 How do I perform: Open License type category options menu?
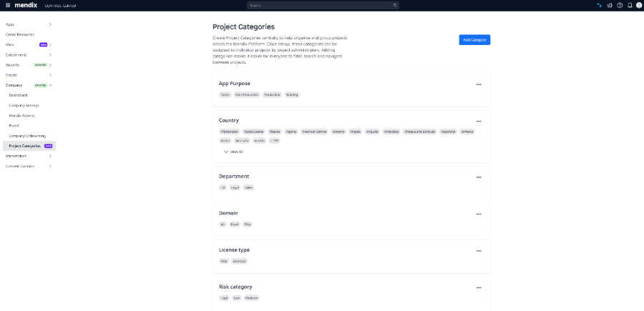pos(479,251)
